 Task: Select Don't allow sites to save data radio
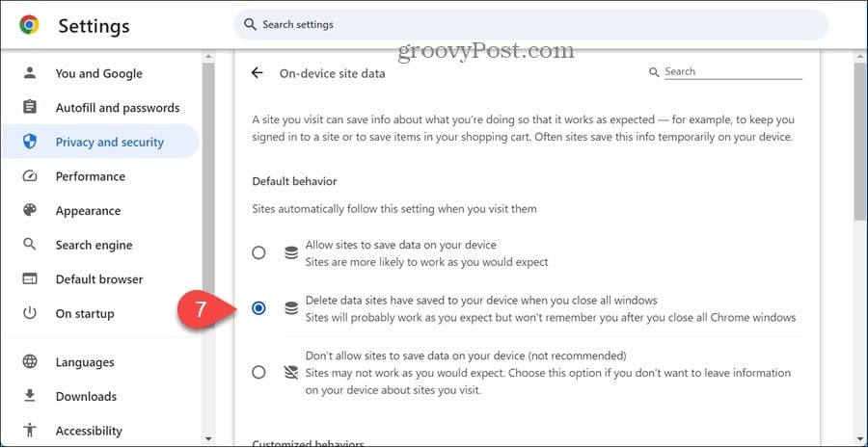click(258, 372)
